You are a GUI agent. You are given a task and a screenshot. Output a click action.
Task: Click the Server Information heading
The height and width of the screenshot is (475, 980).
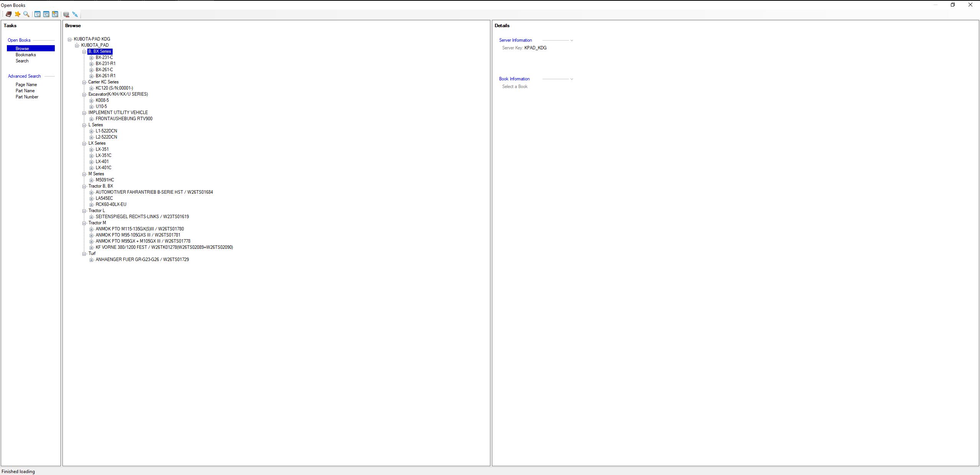(x=515, y=40)
